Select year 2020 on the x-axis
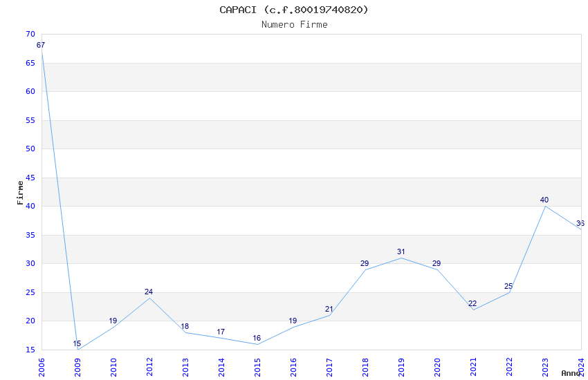This screenshot has height=380, width=588. [438, 367]
